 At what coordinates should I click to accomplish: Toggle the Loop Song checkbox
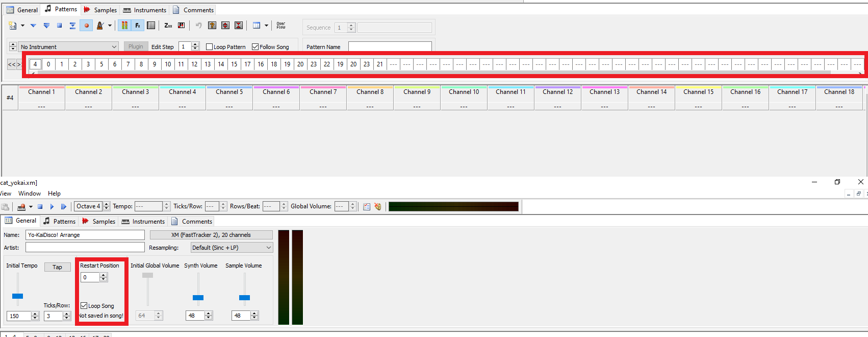pyautogui.click(x=84, y=306)
